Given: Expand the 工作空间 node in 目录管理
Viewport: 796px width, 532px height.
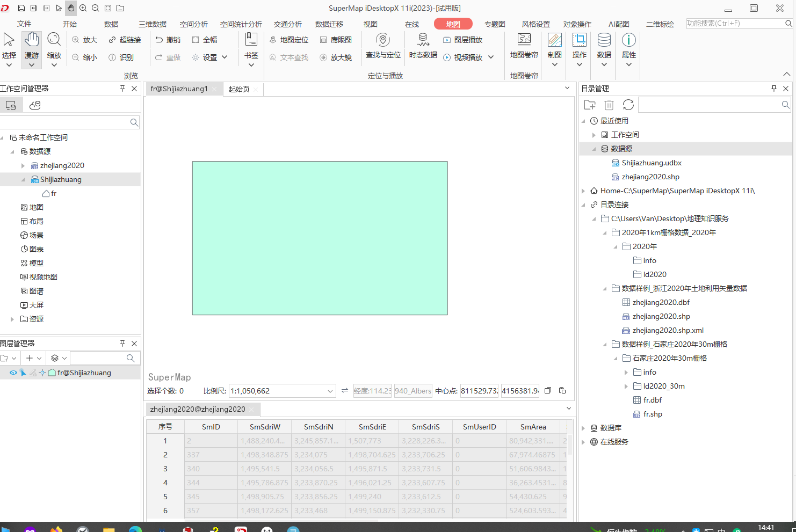Looking at the screenshot, I should [594, 135].
